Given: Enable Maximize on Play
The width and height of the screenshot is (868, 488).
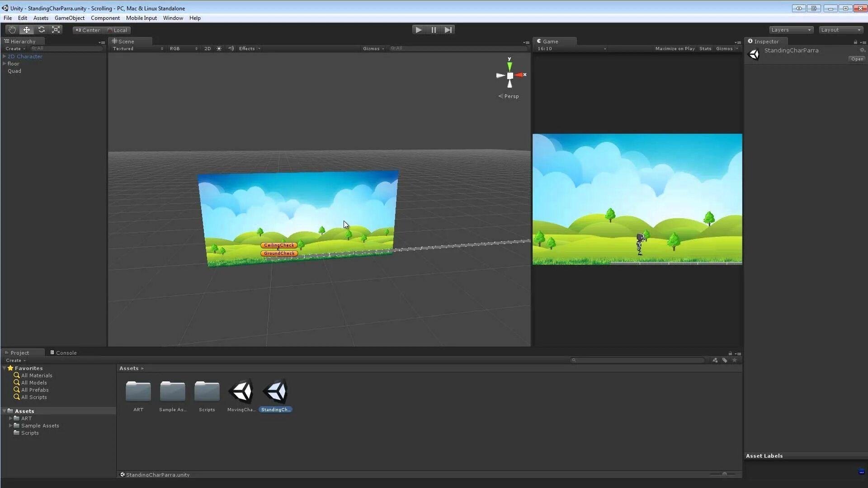Looking at the screenshot, I should point(675,48).
